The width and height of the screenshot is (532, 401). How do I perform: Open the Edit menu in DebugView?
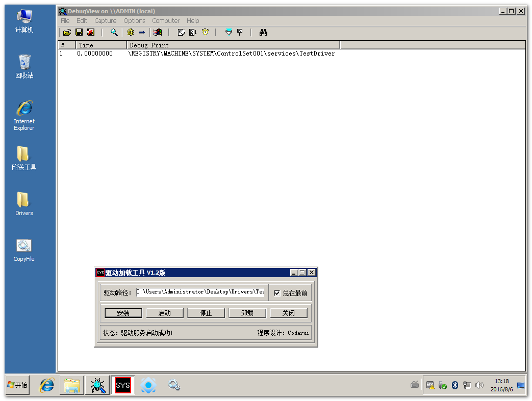pos(82,21)
